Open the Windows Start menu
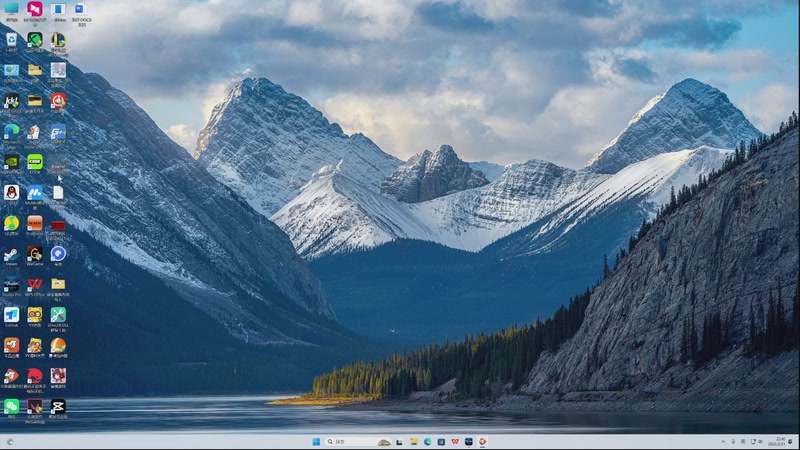Image resolution: width=800 pixels, height=450 pixels. tap(316, 442)
